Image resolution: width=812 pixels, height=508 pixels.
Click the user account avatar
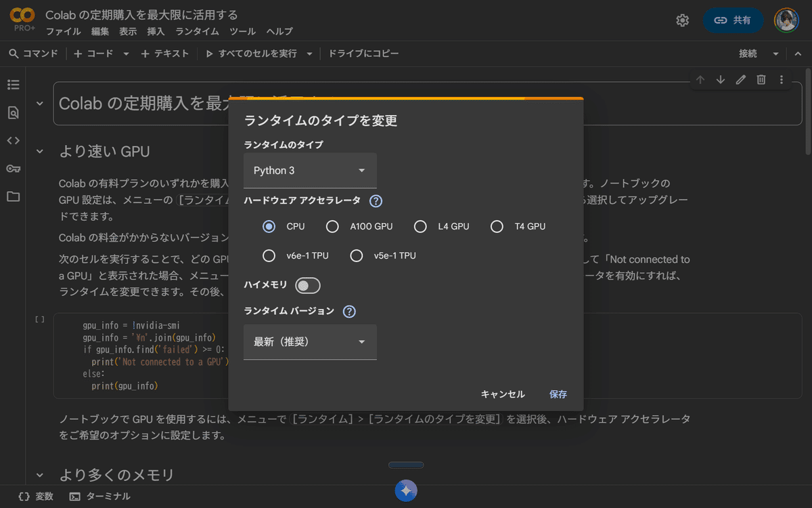point(786,20)
